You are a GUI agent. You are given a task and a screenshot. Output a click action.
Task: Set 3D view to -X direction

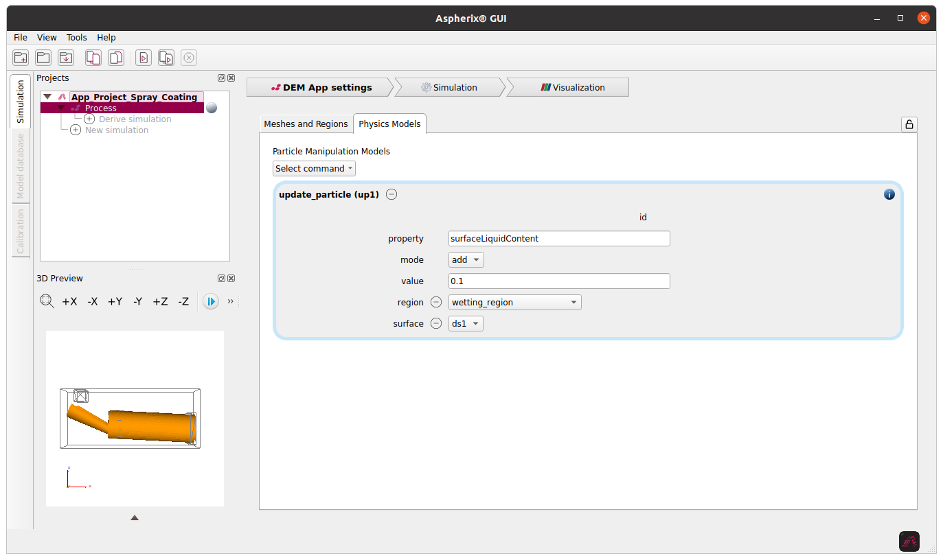click(93, 301)
